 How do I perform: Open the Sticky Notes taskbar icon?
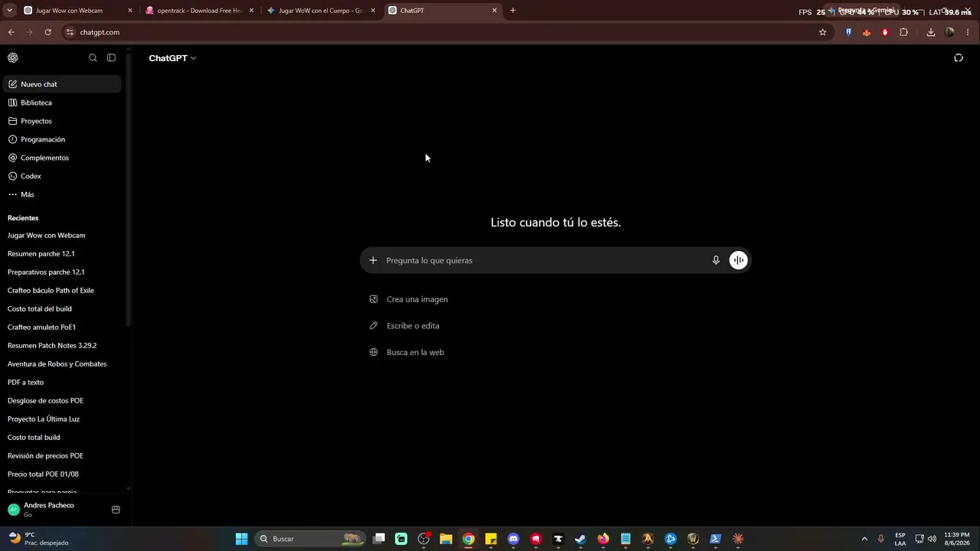(x=491, y=539)
